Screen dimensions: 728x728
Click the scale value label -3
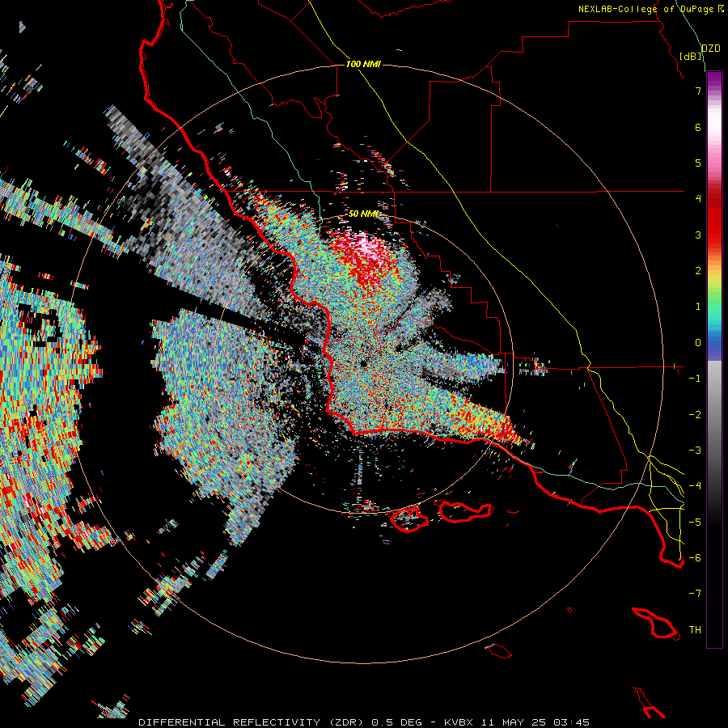click(695, 451)
